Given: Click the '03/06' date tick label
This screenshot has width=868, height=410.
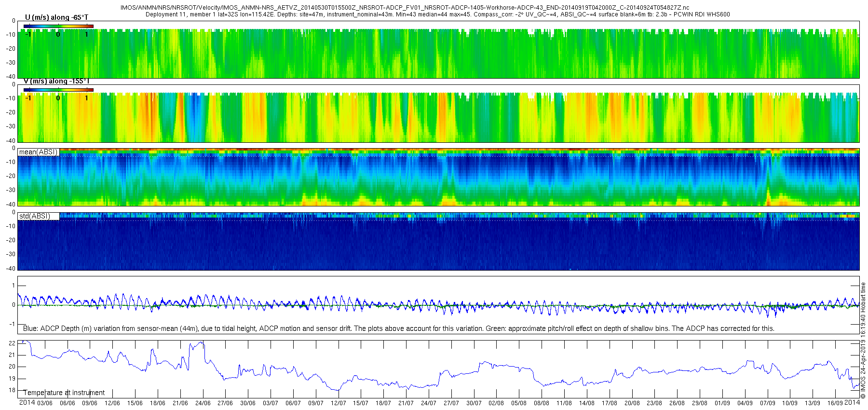Looking at the screenshot, I should coord(45,403).
